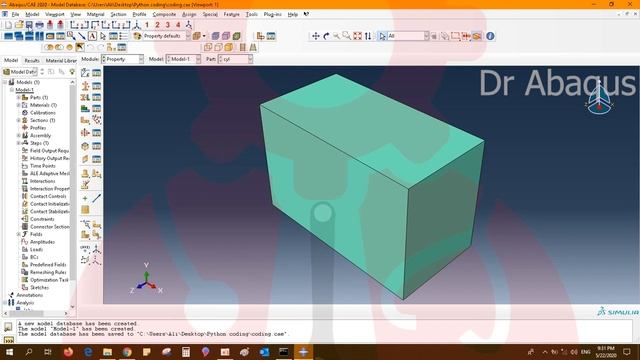Select the Sketches tree item
The width and height of the screenshot is (640, 360).
tap(39, 288)
